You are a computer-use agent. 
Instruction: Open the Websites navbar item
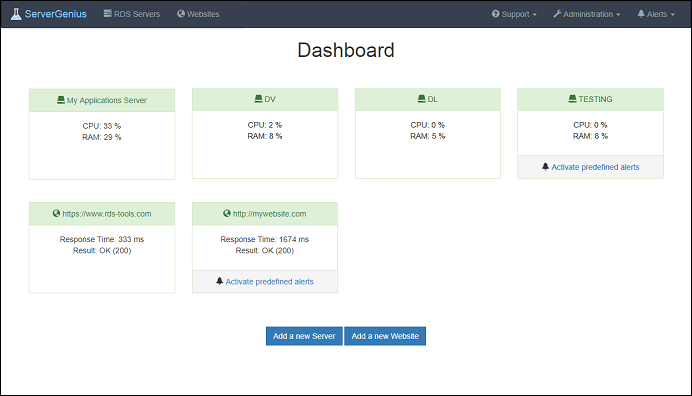(198, 14)
